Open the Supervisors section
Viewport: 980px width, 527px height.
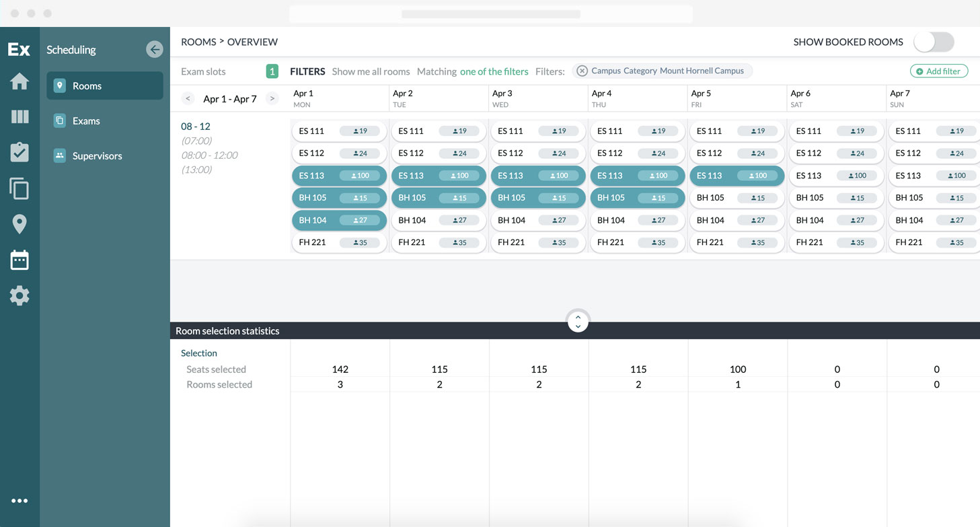click(x=105, y=155)
